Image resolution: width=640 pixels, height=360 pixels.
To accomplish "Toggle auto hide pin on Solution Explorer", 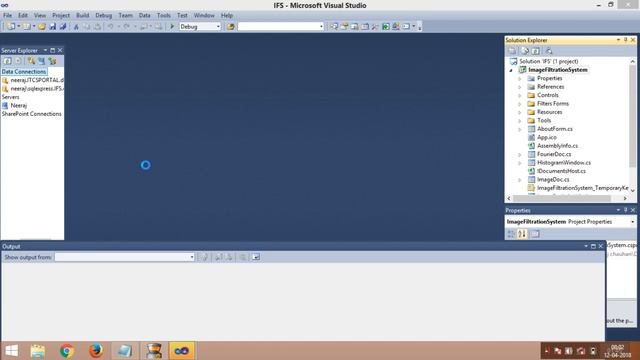I will coord(625,40).
